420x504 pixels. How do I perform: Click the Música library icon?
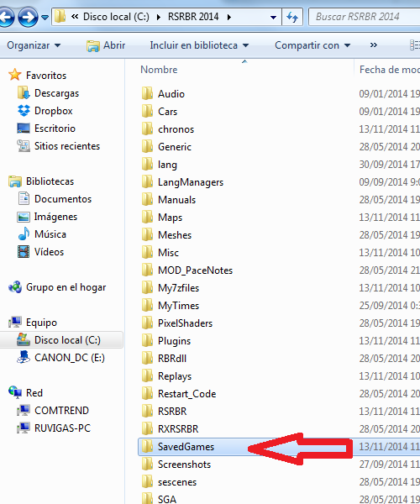coord(24,234)
